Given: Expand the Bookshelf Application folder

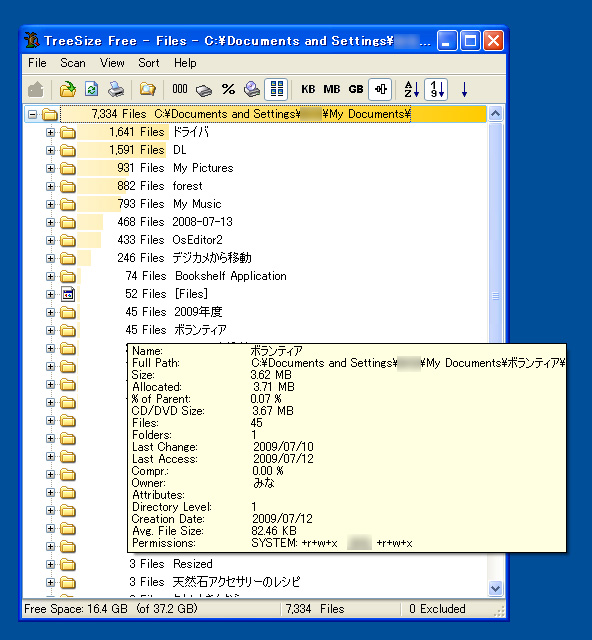Looking at the screenshot, I should click(50, 276).
